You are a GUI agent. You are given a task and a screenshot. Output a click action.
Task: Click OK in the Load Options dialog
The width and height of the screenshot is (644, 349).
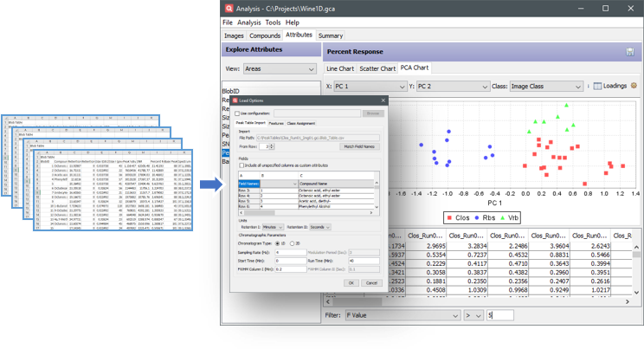coord(351,283)
